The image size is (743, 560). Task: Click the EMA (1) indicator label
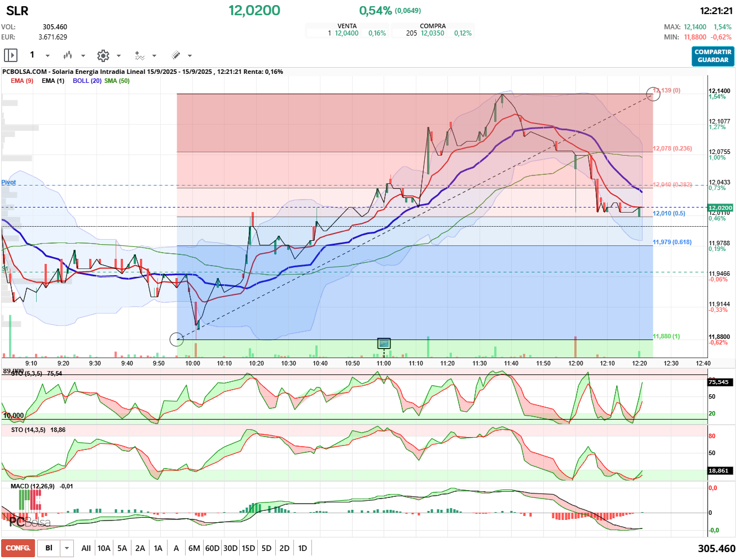coord(53,81)
